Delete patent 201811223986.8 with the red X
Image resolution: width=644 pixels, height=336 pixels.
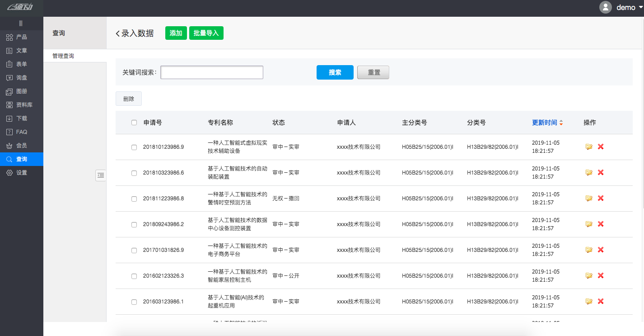(x=600, y=198)
